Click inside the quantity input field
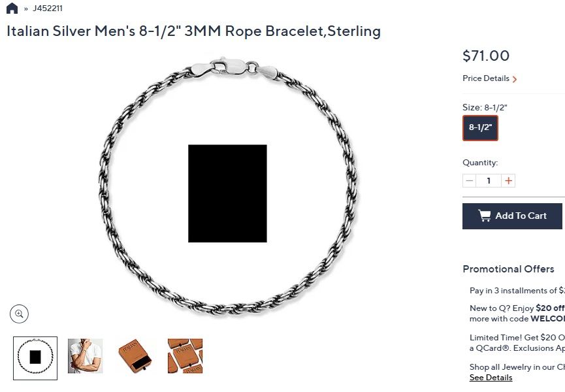The image size is (565, 392). click(x=489, y=180)
